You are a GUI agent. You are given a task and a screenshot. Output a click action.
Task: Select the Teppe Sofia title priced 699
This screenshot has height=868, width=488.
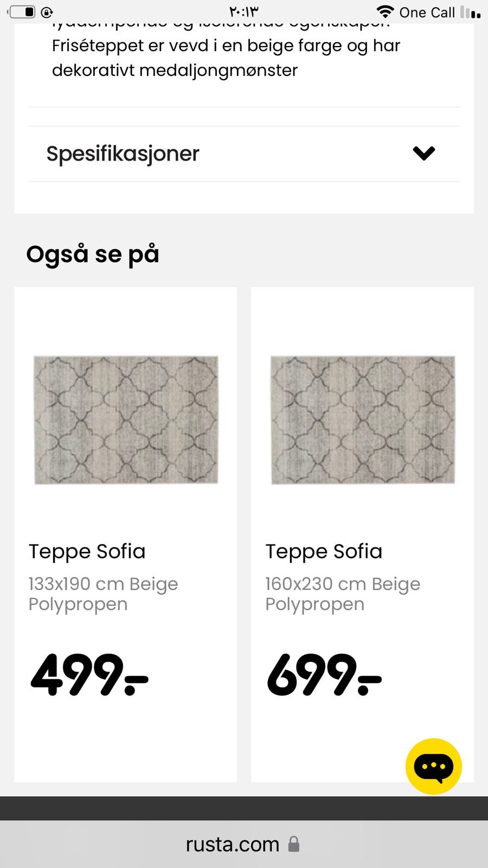[x=324, y=551]
